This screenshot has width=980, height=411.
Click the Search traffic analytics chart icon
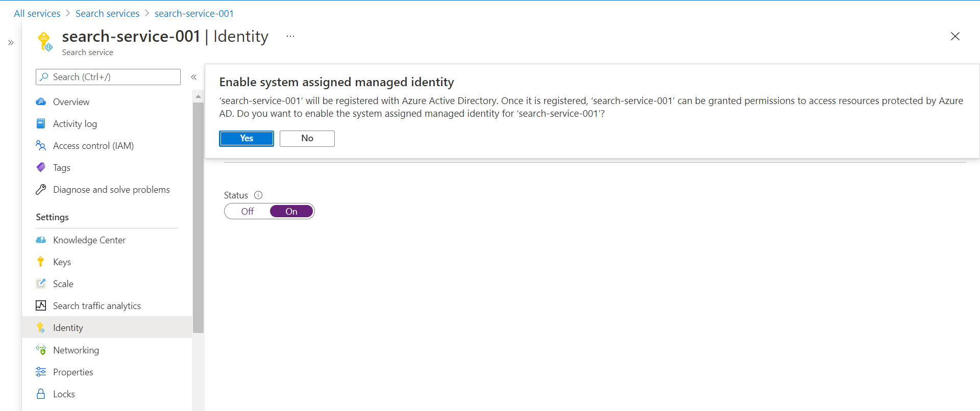41,305
